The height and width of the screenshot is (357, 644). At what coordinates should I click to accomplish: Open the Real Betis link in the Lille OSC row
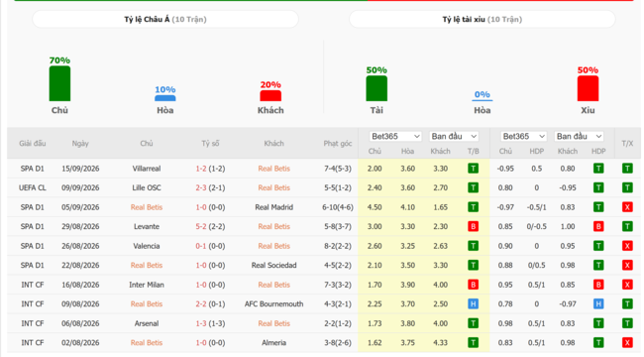[x=273, y=187]
